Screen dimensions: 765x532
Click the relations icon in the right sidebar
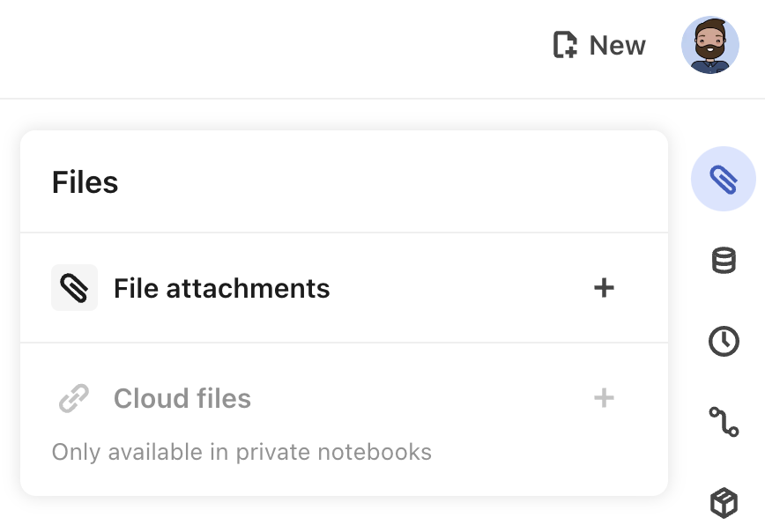pyautogui.click(x=723, y=423)
